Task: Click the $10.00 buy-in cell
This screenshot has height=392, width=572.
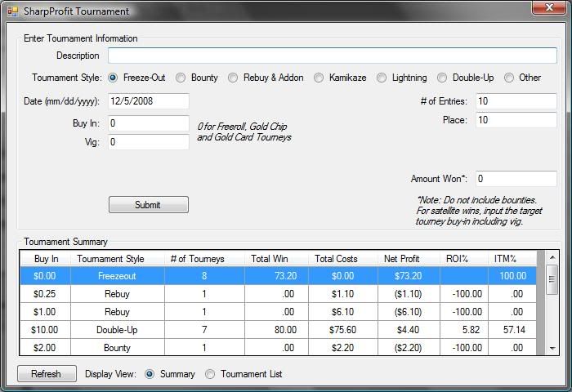Action: [x=46, y=330]
